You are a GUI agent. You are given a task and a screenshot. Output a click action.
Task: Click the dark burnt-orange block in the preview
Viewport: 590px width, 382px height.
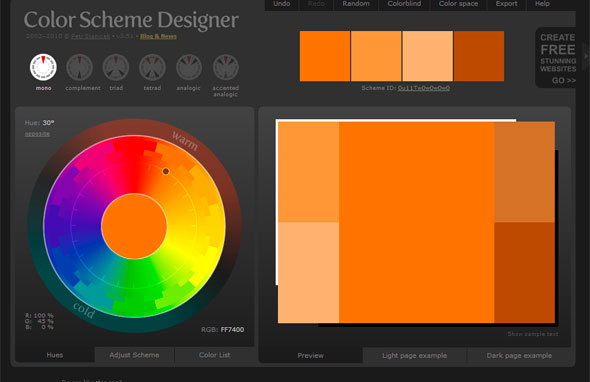click(525, 272)
